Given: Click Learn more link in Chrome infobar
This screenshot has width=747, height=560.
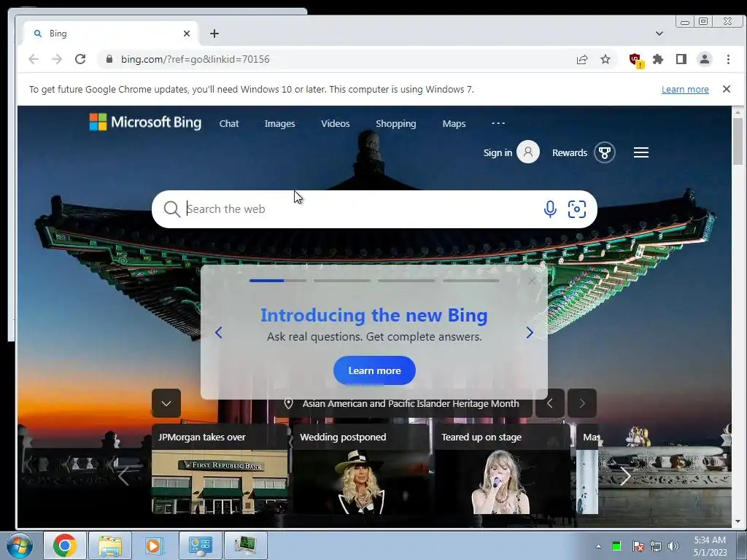Looking at the screenshot, I should pos(685,89).
